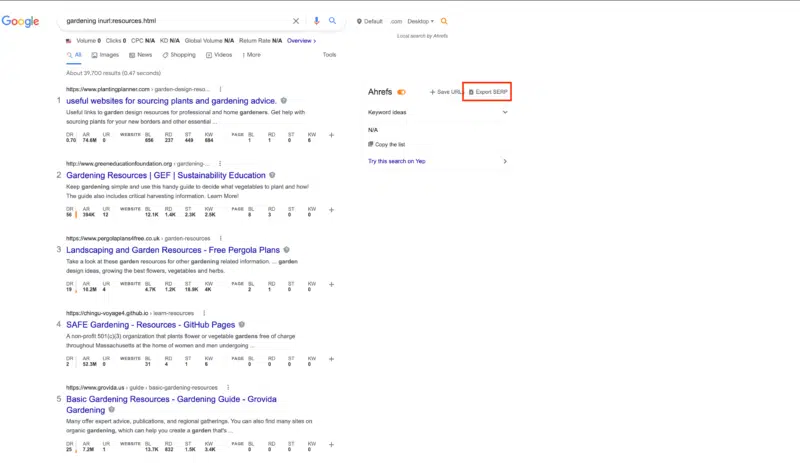This screenshot has height=463, width=800.
Task: Open the Desktop device dropdown
Action: [x=420, y=21]
